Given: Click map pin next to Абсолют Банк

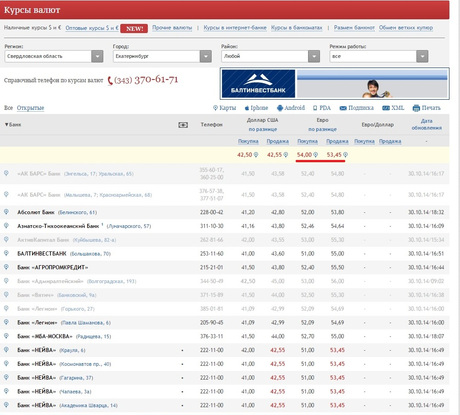Looking at the screenshot, I should [6, 212].
